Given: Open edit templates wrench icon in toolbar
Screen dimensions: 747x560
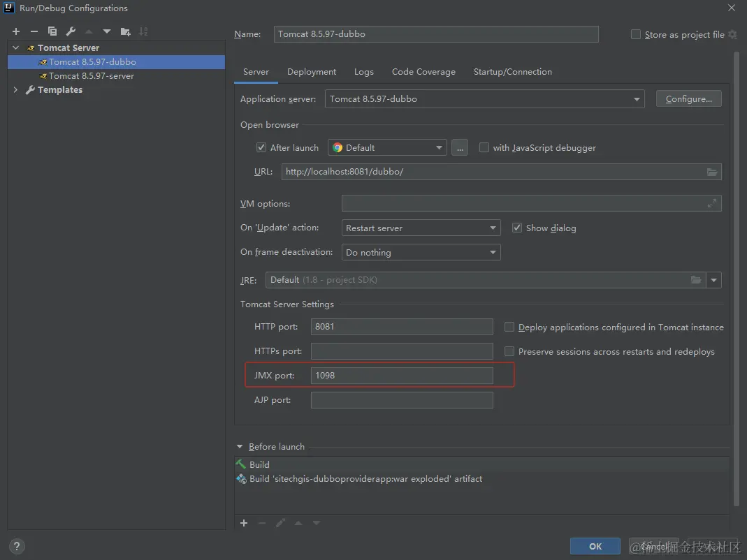Looking at the screenshot, I should tap(71, 31).
